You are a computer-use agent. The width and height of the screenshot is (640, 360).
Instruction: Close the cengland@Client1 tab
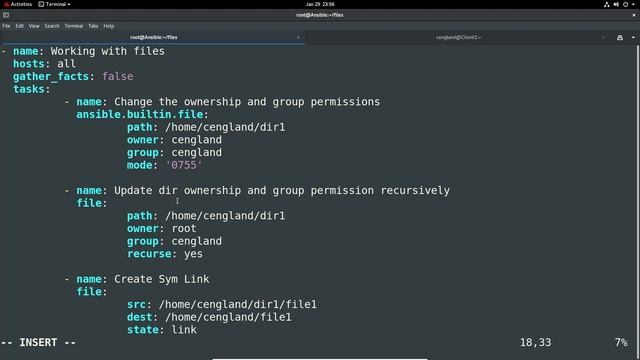(603, 37)
